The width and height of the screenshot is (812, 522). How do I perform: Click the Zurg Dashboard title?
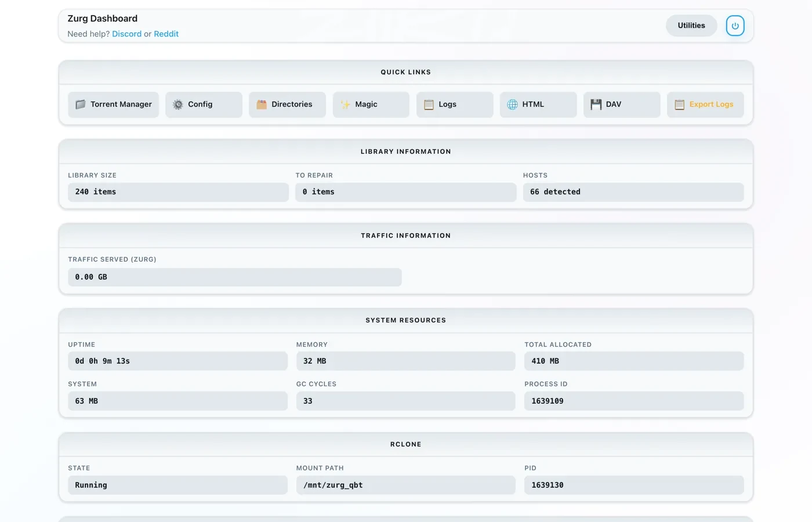[x=103, y=19]
